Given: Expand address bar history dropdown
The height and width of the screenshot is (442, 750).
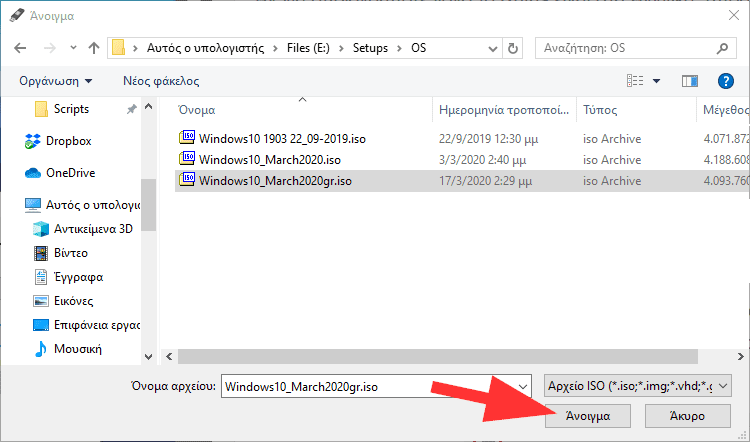Looking at the screenshot, I should click(493, 48).
